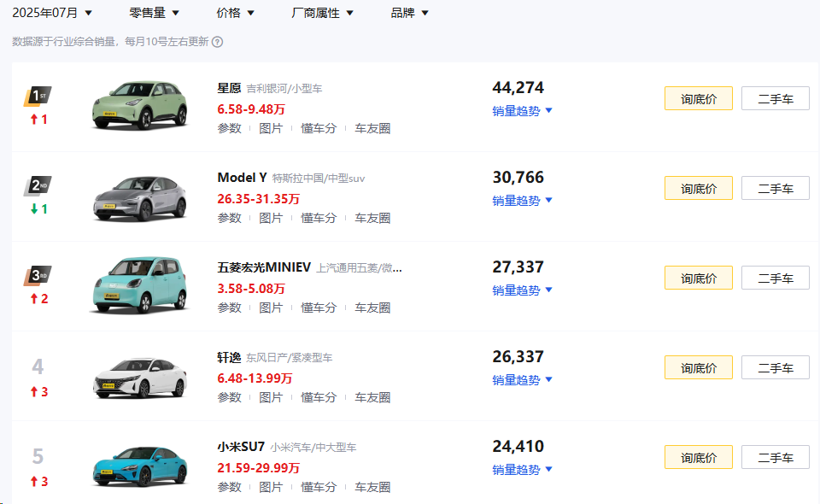Click the help question mark icon
Screen dimensions: 820x504
[218, 42]
